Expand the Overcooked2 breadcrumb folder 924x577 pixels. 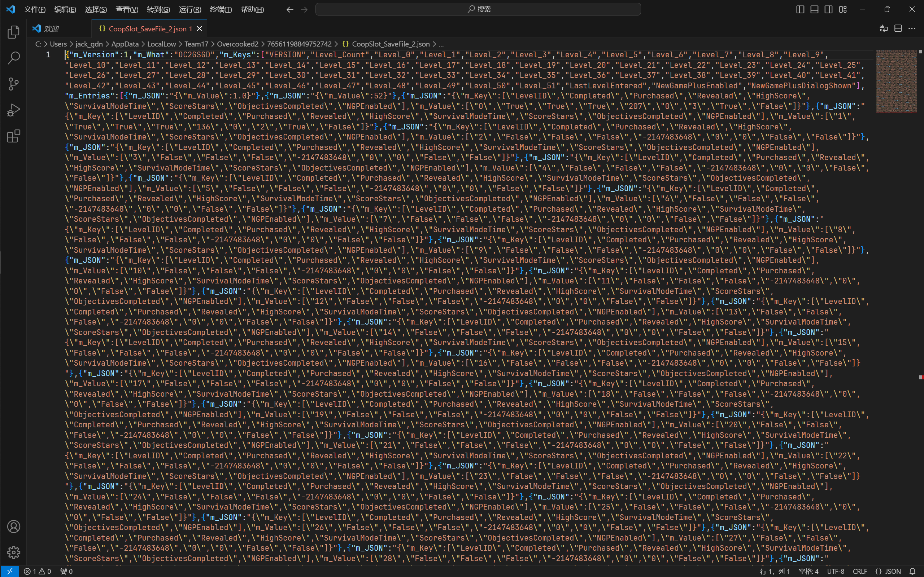point(237,44)
